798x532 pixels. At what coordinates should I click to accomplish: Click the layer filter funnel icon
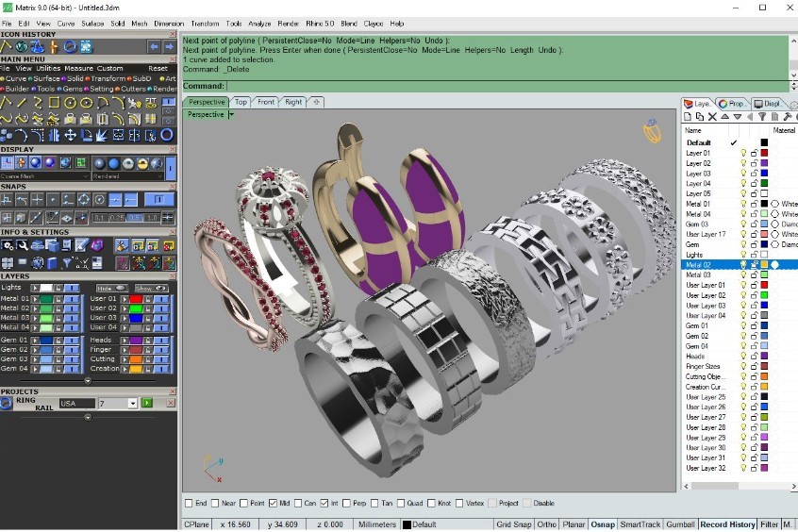[x=762, y=117]
